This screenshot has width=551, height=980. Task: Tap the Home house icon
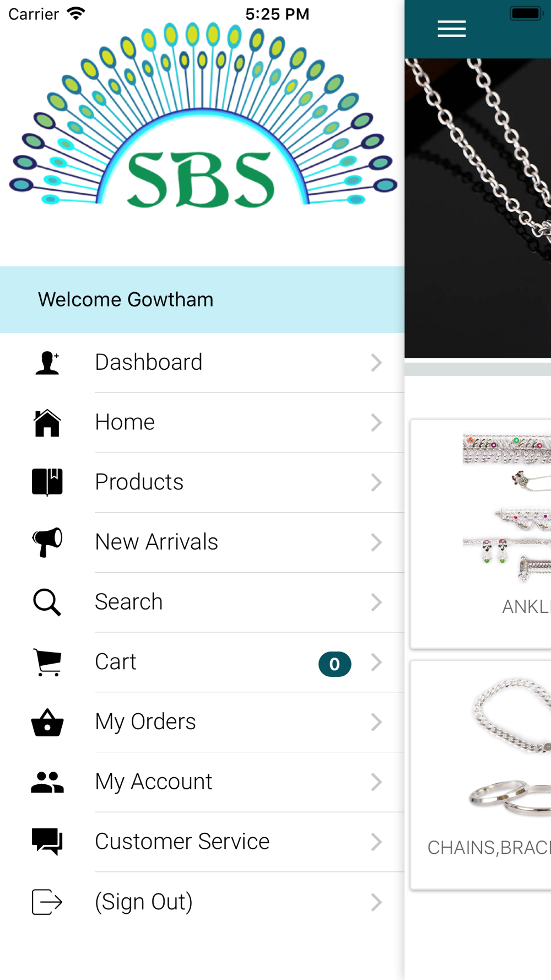[47, 423]
